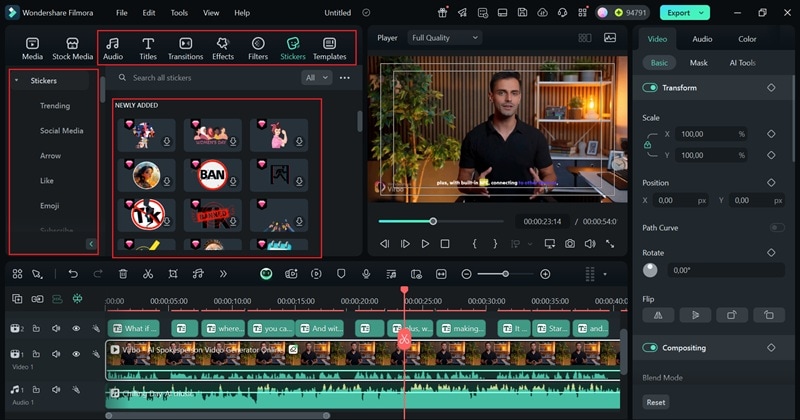This screenshot has height=420, width=800.
Task: Open the Titles tab
Action: pyautogui.click(x=148, y=49)
